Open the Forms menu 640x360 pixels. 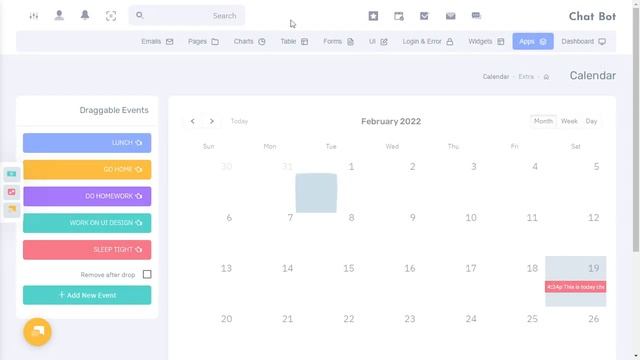(338, 42)
